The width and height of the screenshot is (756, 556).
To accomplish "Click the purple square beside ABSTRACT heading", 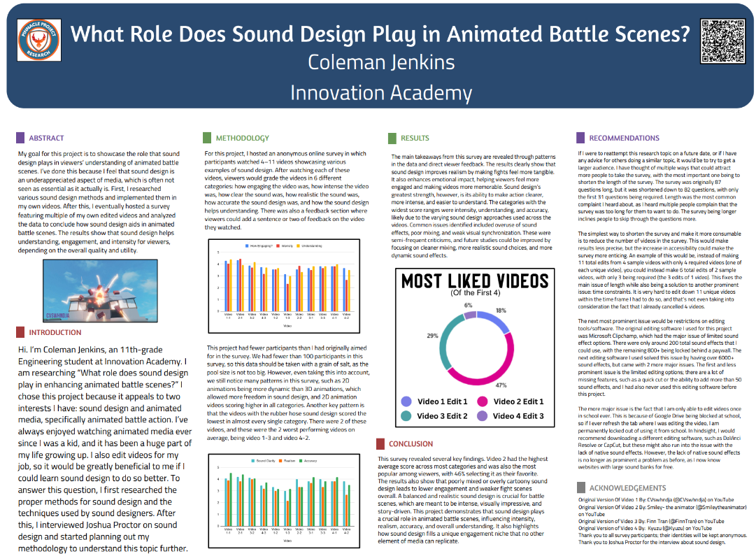I will tap(20, 138).
